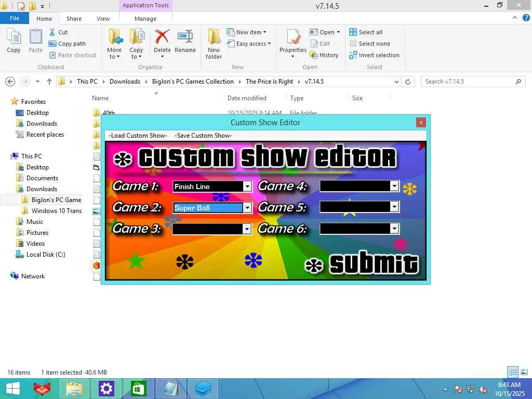
Task: Expand the empty Game 3 dropdown
Action: tap(247, 229)
